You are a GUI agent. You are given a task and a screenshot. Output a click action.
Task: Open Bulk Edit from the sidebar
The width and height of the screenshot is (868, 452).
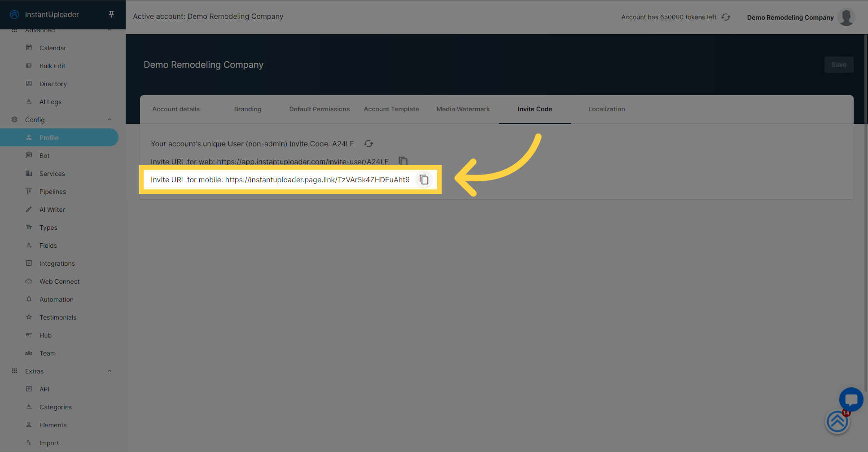coord(59,66)
